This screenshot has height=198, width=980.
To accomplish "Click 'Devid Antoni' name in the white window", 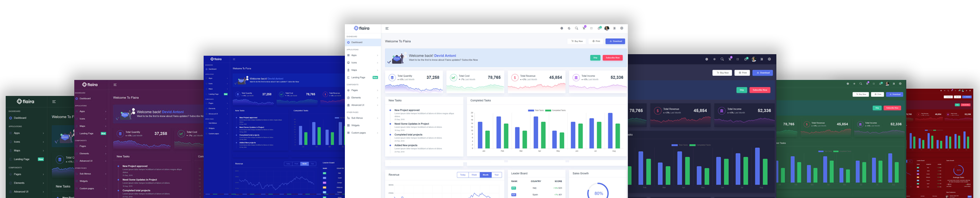I will [445, 56].
